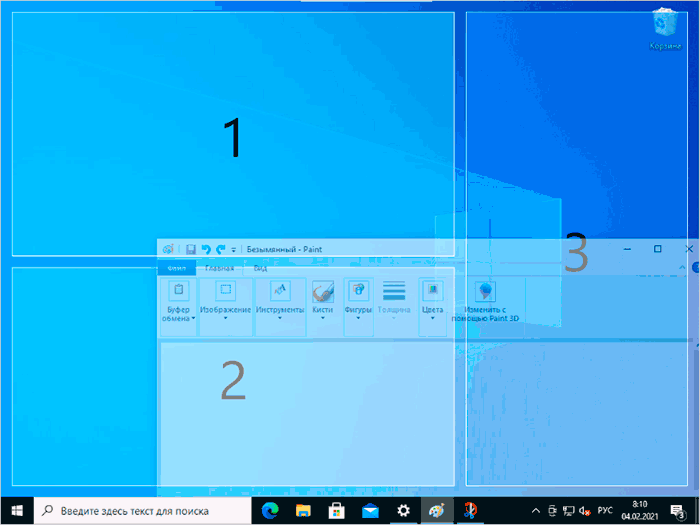Minimize the Paint window
The image size is (700, 525).
click(x=627, y=249)
